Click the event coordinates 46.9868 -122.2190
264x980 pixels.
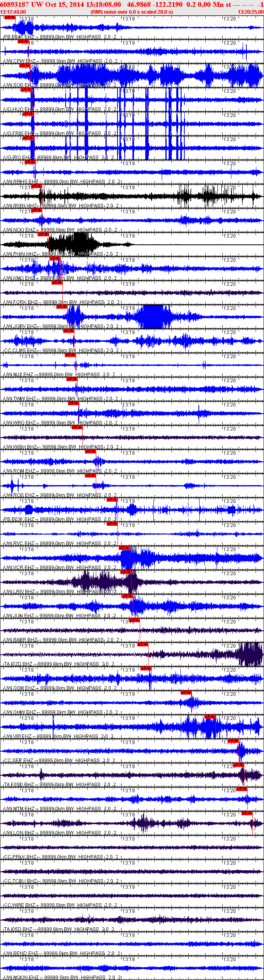pos(155,4)
